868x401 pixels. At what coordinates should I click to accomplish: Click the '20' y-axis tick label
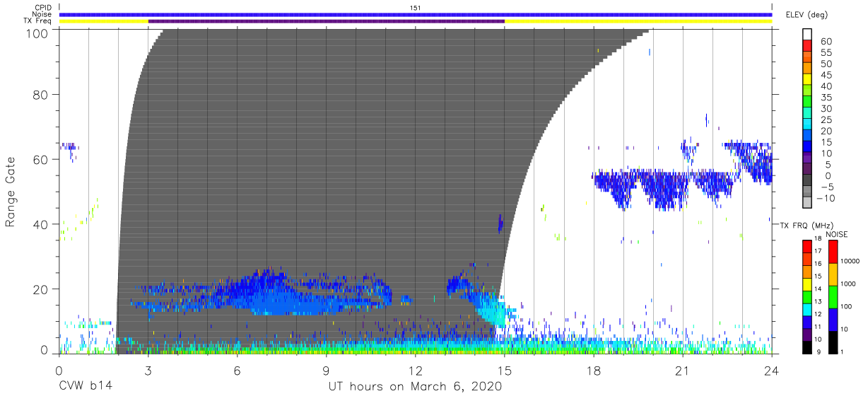[41, 289]
